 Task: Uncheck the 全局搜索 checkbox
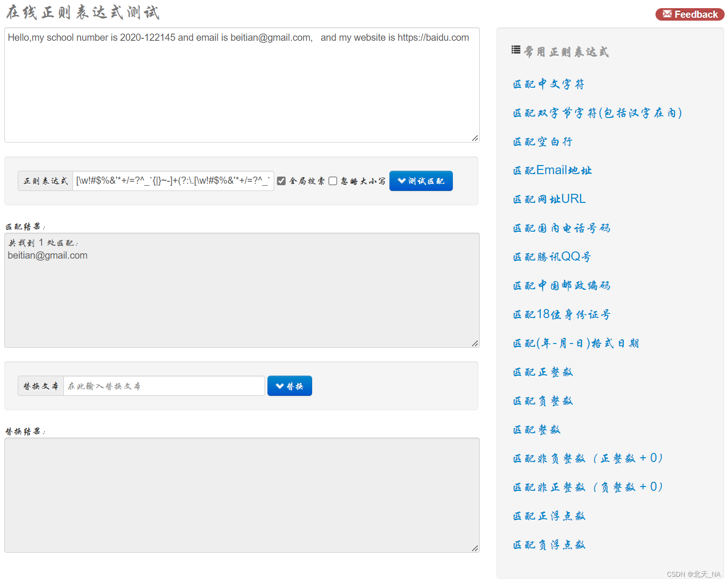click(281, 181)
